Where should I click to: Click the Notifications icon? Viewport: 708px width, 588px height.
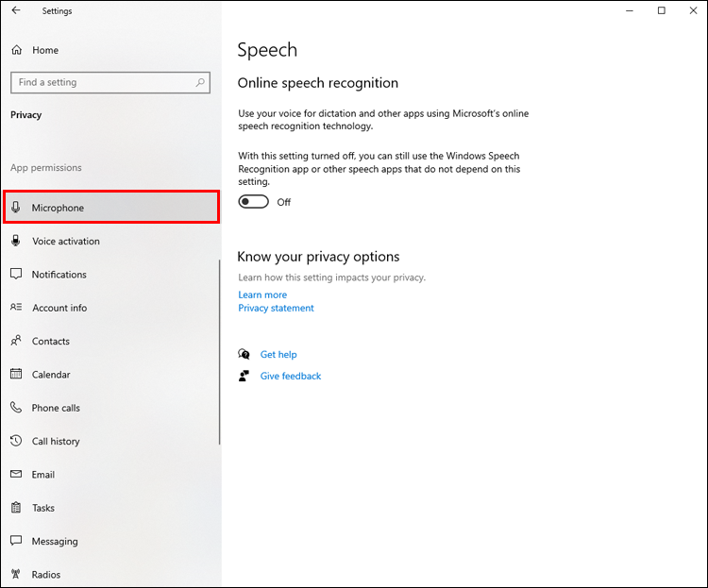pos(16,275)
